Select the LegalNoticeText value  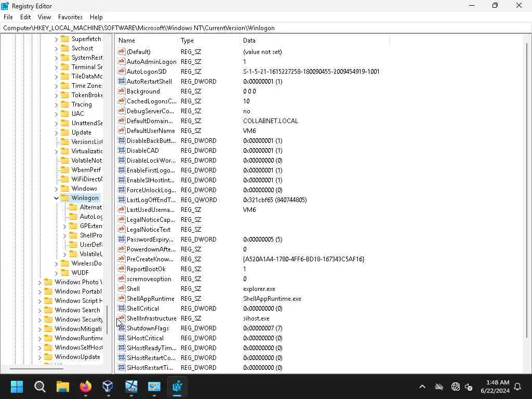(x=148, y=229)
